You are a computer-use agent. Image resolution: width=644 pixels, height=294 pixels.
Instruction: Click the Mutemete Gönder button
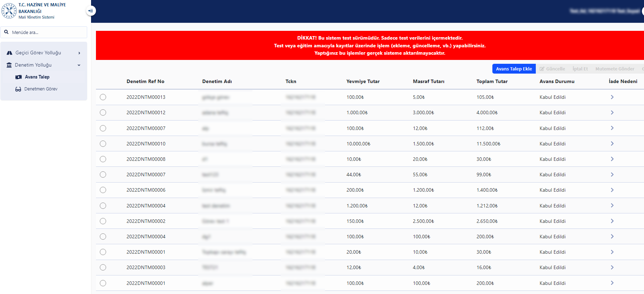615,69
